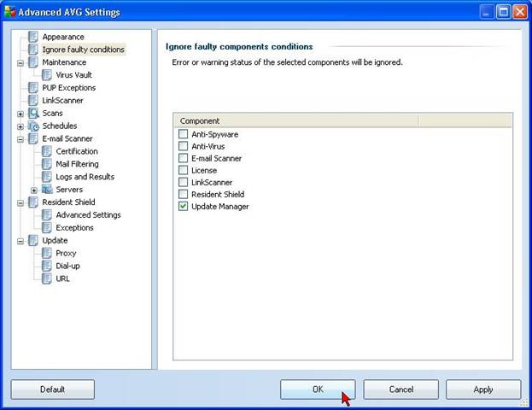532x410 pixels.
Task: Open the Mail Filtering settings label
Action: pos(78,164)
